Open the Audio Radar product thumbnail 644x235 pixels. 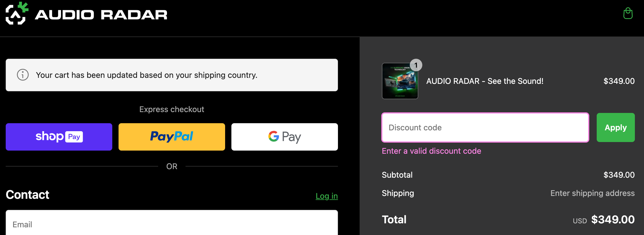(400, 81)
